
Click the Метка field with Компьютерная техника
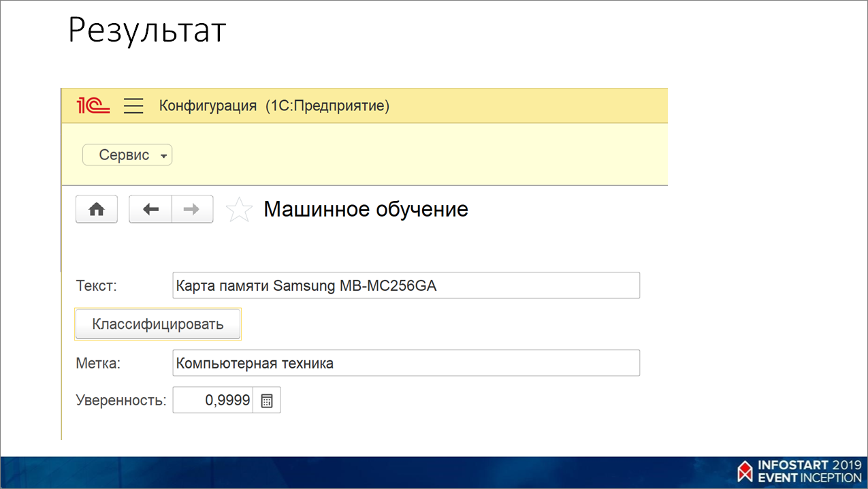tap(406, 363)
